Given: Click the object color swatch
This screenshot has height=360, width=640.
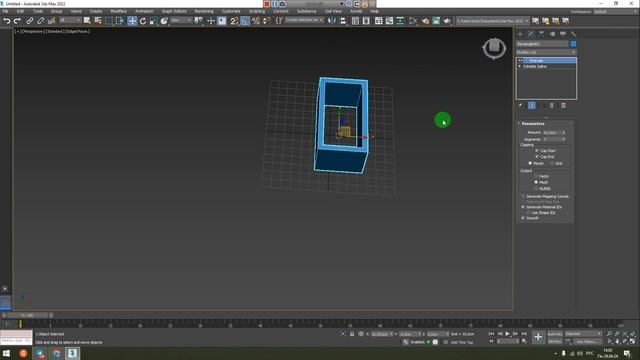Looking at the screenshot, I should click(573, 44).
